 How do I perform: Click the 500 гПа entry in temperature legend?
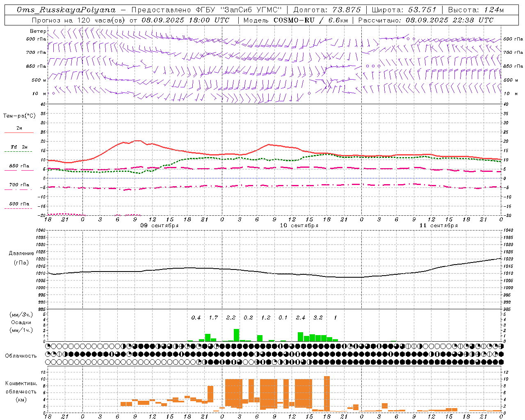pos(19,204)
